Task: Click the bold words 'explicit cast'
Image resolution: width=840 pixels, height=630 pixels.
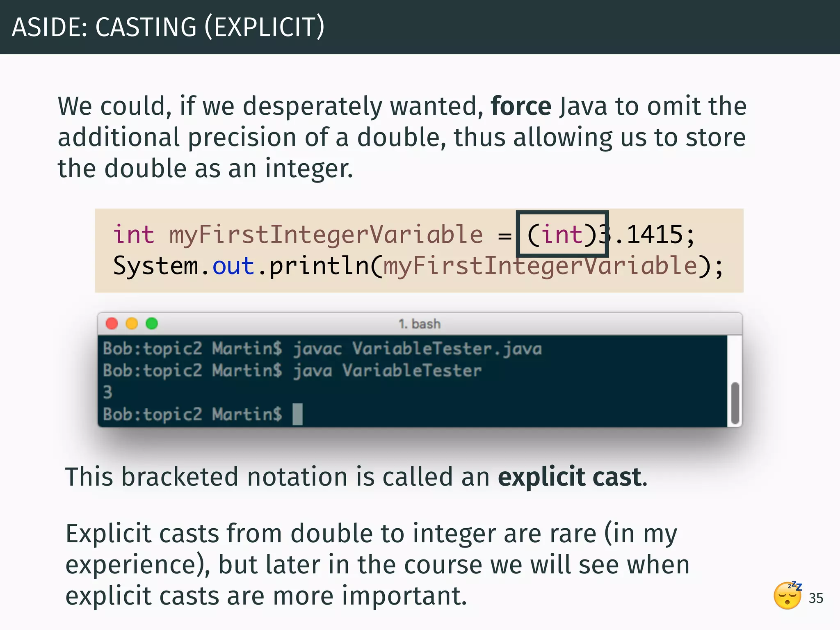Action: pyautogui.click(x=570, y=477)
